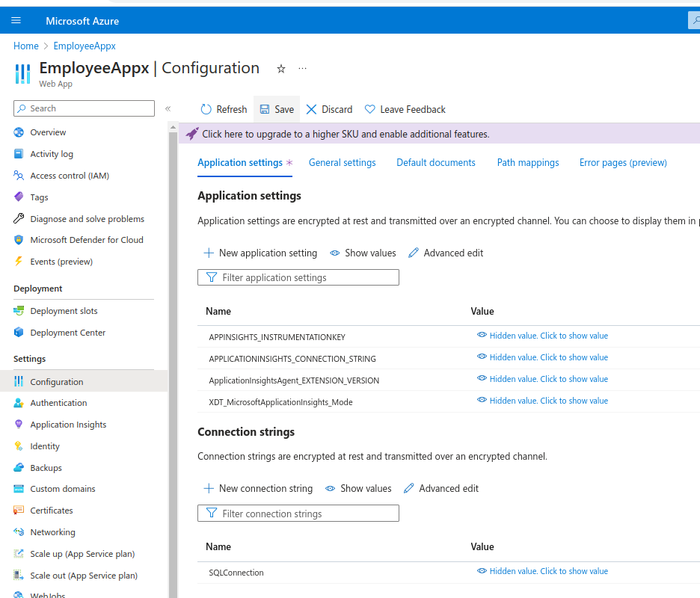Add a New connection string
This screenshot has width=700, height=598.
coord(258,489)
